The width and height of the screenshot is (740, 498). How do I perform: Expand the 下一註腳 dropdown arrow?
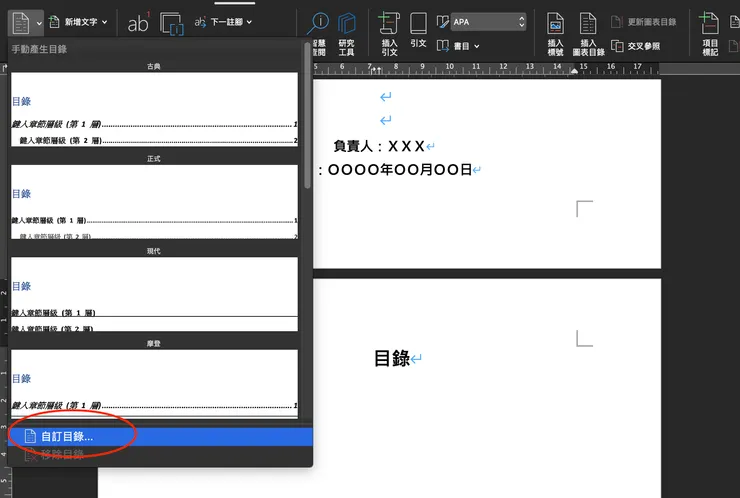point(249,22)
